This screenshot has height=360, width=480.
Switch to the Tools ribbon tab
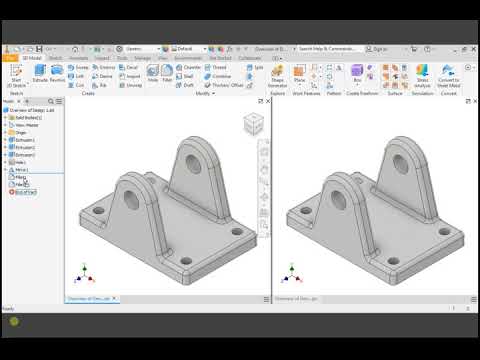[122, 58]
